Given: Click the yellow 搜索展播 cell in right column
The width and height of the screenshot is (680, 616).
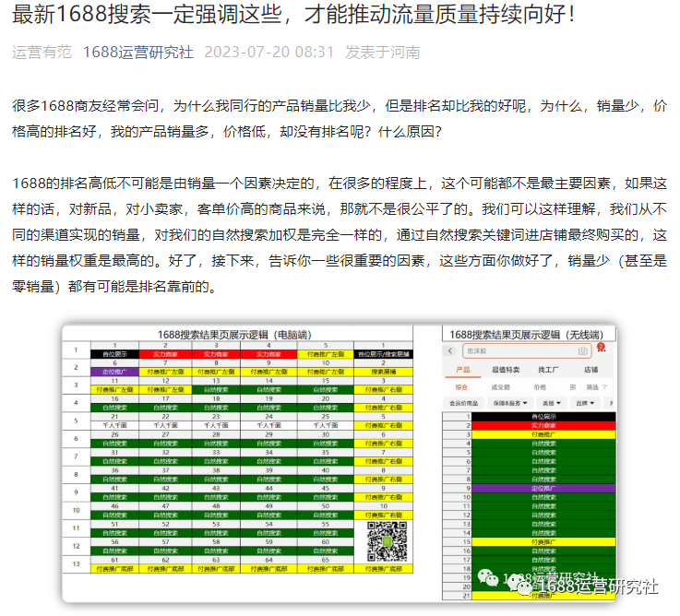Looking at the screenshot, I should pyautogui.click(x=384, y=372).
